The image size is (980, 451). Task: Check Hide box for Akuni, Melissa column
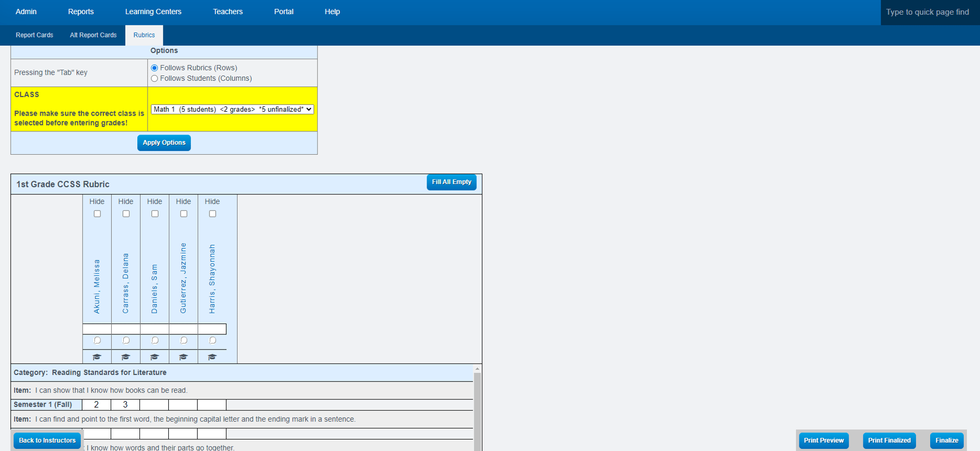[97, 214]
